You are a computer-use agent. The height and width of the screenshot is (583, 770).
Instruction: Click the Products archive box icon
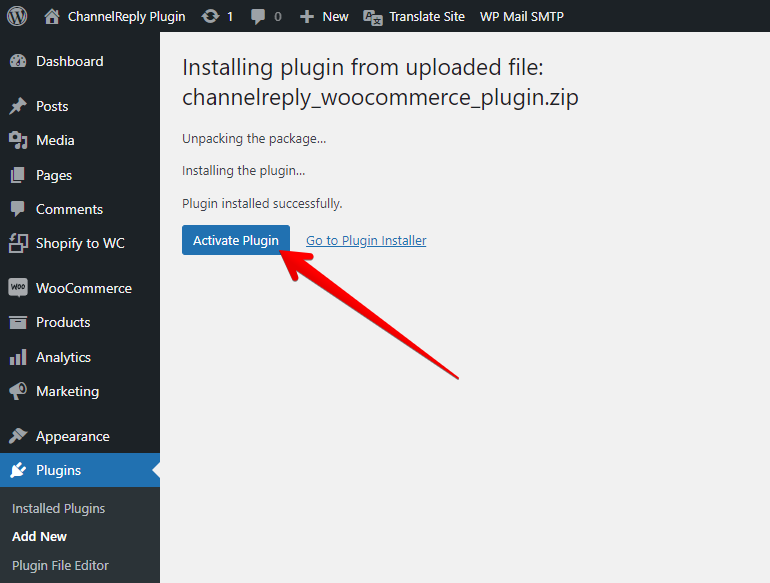coord(18,322)
